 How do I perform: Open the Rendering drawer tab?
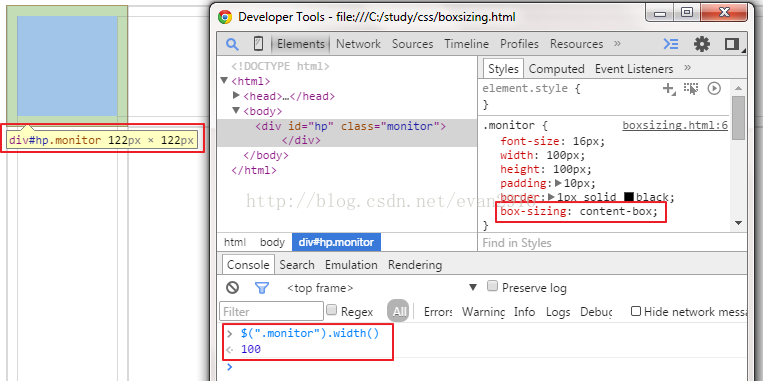pos(415,265)
